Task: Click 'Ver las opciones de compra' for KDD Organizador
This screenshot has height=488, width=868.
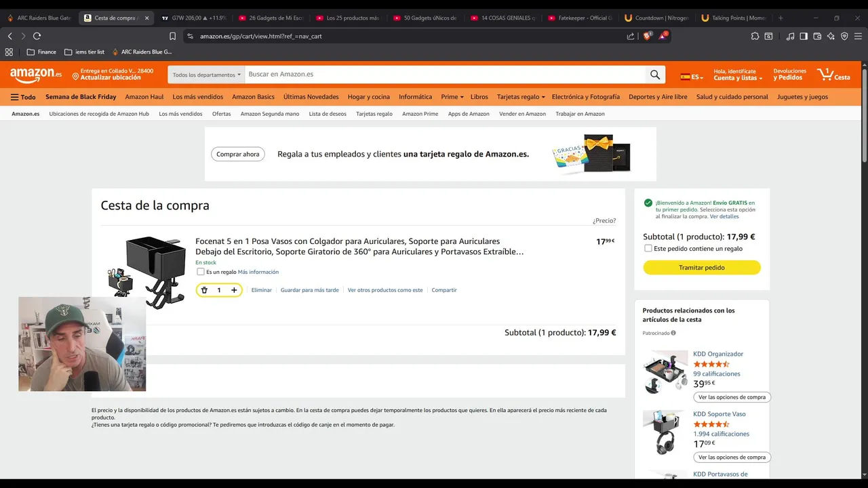Action: (732, 397)
